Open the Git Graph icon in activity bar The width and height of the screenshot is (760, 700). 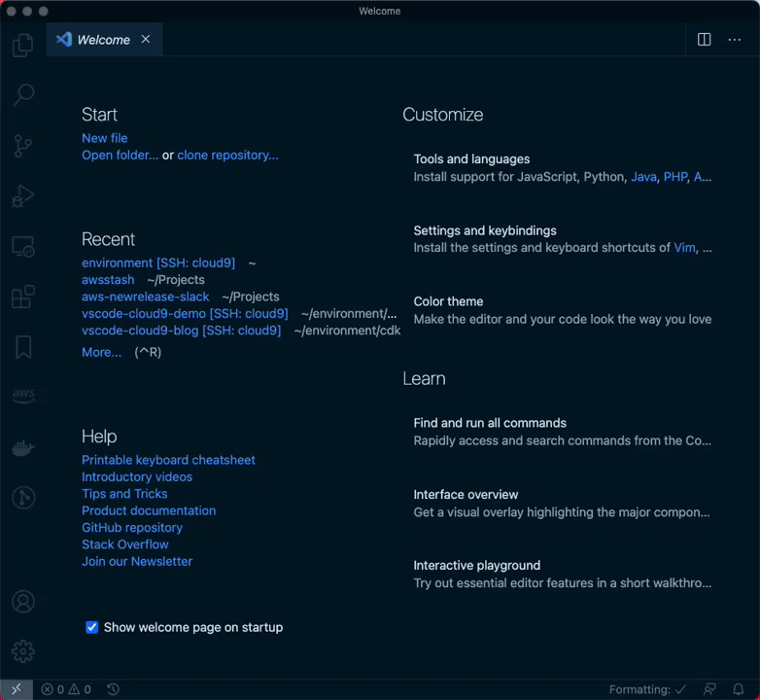click(x=22, y=498)
